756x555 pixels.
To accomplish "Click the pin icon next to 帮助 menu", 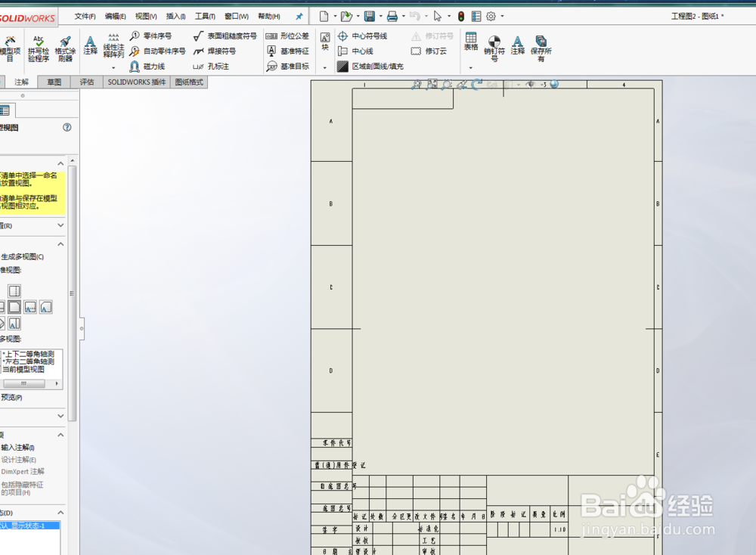I will click(299, 17).
